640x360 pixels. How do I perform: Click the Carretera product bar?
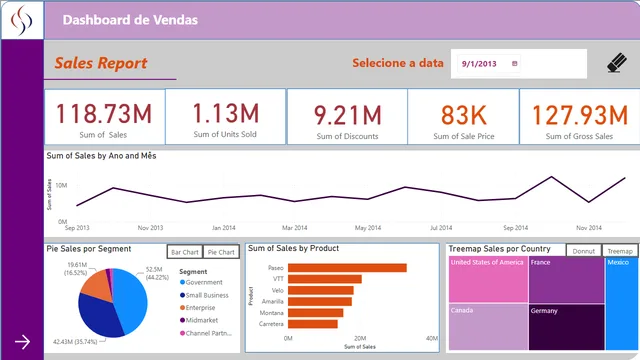pos(313,324)
